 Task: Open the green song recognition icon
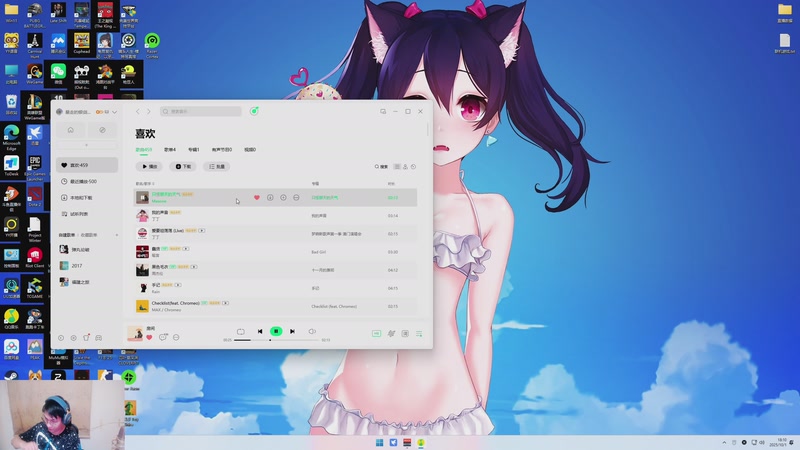pos(254,111)
